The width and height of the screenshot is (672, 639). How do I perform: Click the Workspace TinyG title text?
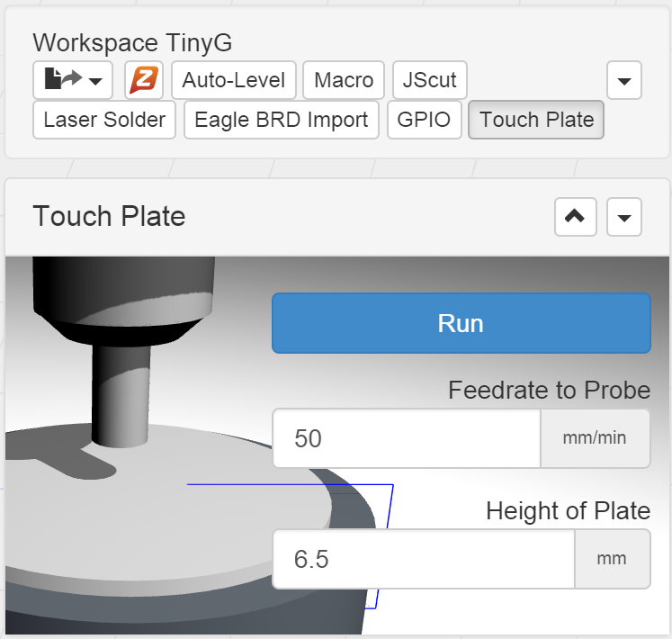(132, 42)
